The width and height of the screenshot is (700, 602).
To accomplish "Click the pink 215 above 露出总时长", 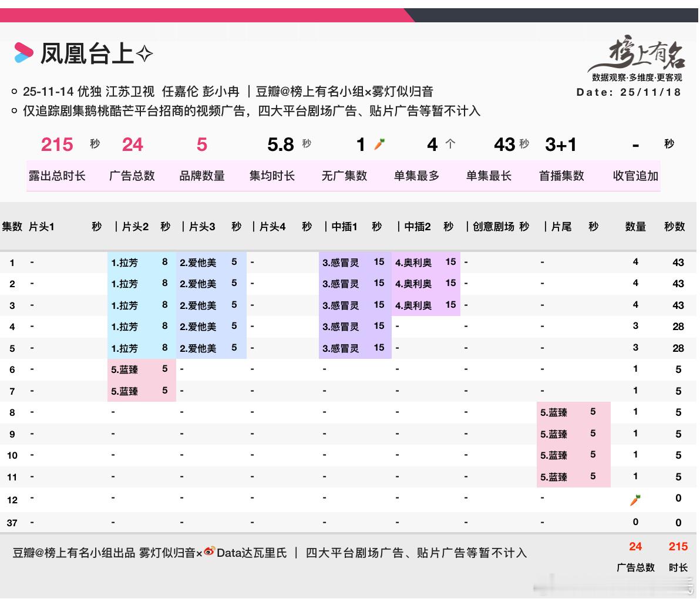I will point(57,144).
